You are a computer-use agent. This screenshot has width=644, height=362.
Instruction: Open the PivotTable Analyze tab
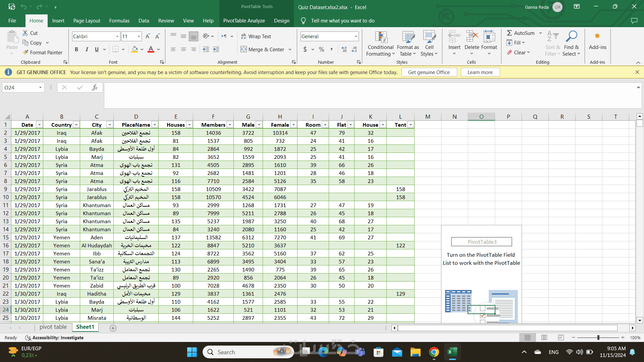tap(244, 20)
